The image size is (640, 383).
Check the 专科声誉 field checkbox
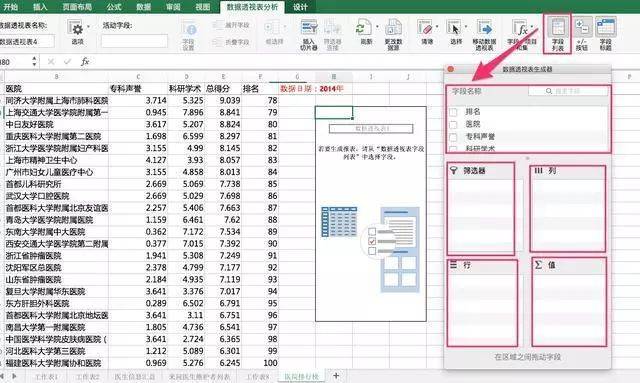453,137
